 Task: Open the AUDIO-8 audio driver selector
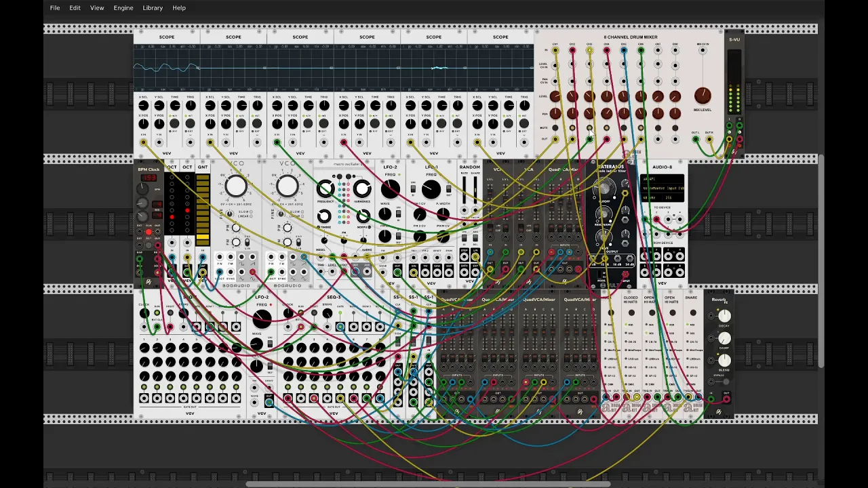662,179
